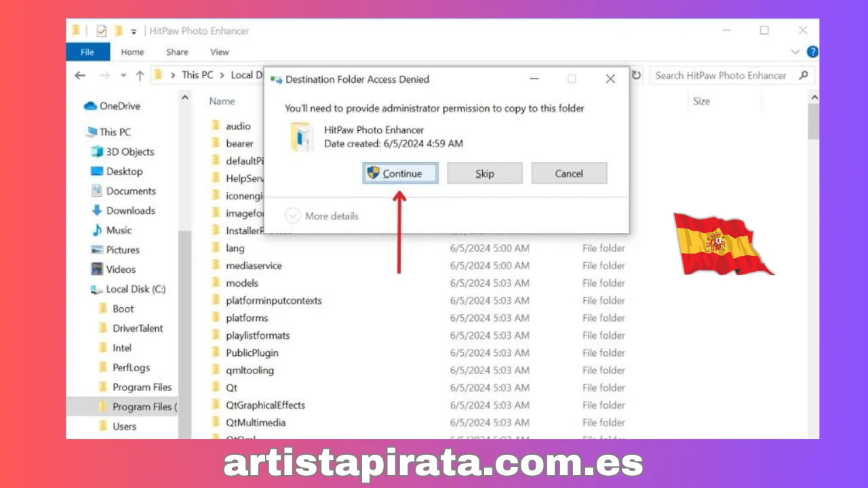
Task: Open the Share ribbon tab
Action: click(177, 52)
